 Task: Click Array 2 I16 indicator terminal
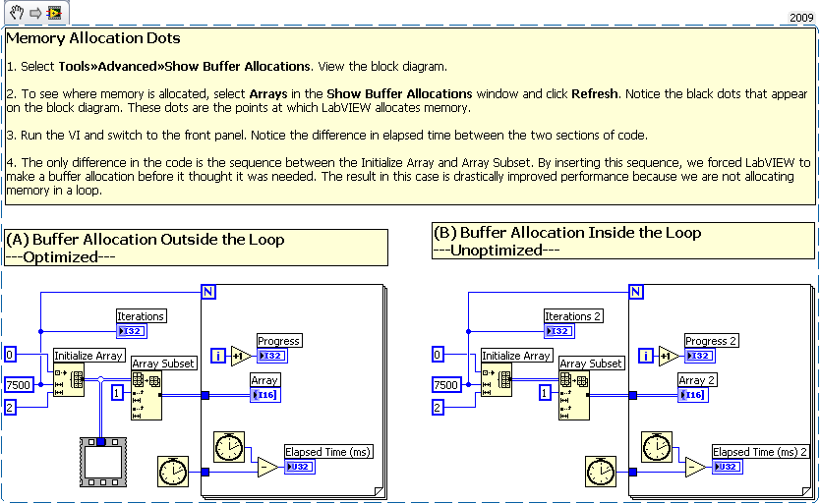[x=693, y=395]
